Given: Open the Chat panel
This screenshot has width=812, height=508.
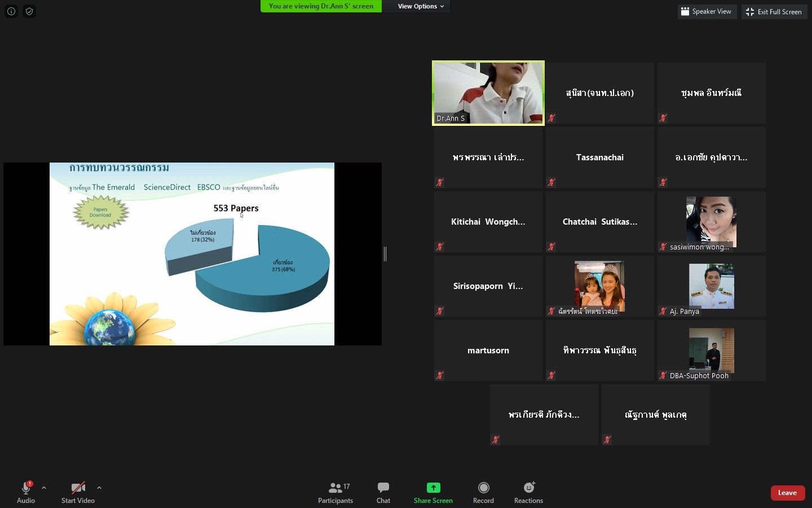Looking at the screenshot, I should (383, 492).
